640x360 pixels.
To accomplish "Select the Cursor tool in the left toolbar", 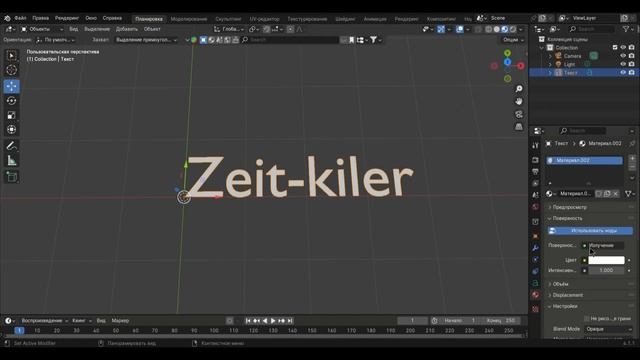I will pos(11,70).
